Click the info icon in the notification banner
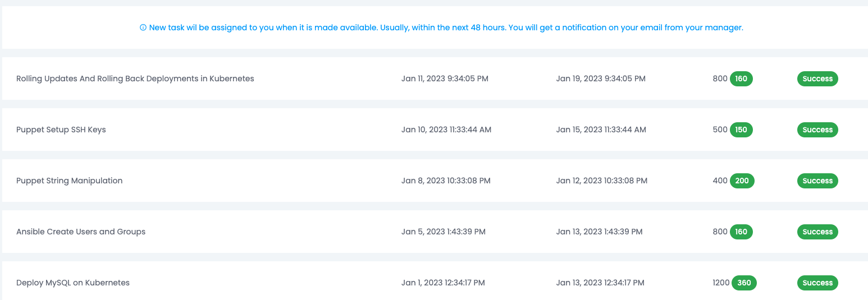The height and width of the screenshot is (300, 868). pos(143,27)
